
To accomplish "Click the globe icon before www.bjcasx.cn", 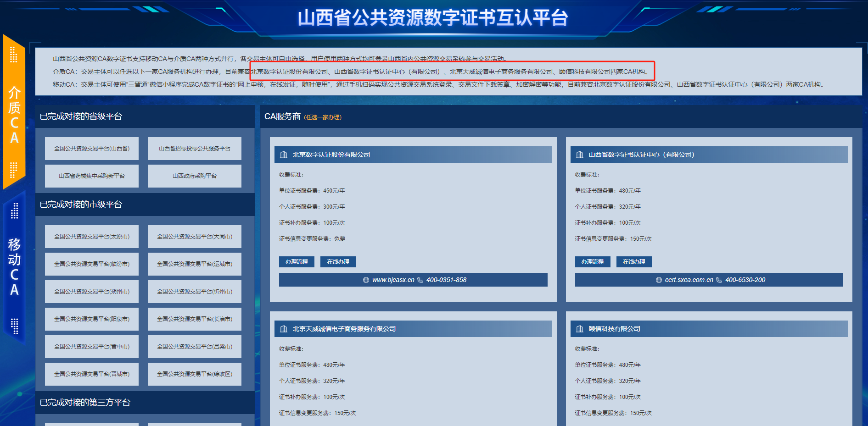I will coord(366,280).
